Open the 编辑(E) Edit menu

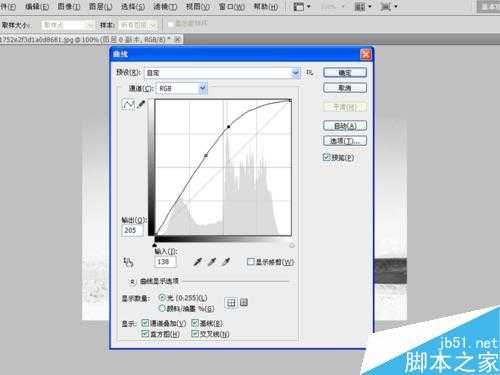[37, 6]
